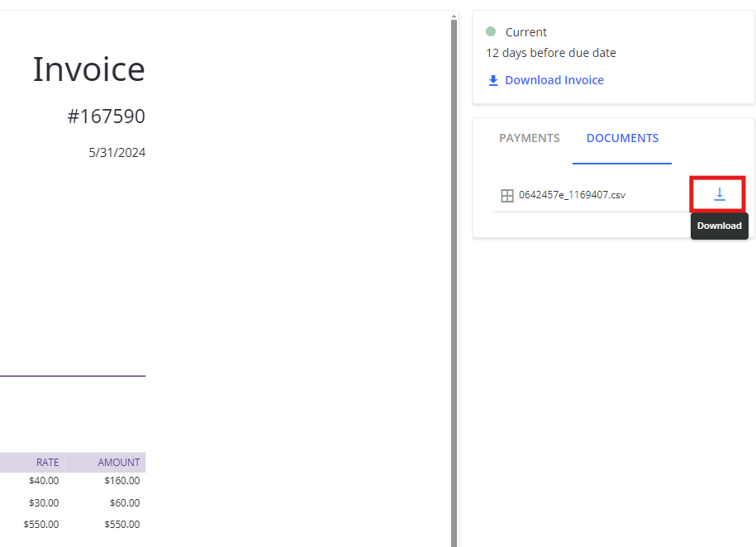Click the $550.00 line item amount
756x547 pixels.
coord(122,524)
